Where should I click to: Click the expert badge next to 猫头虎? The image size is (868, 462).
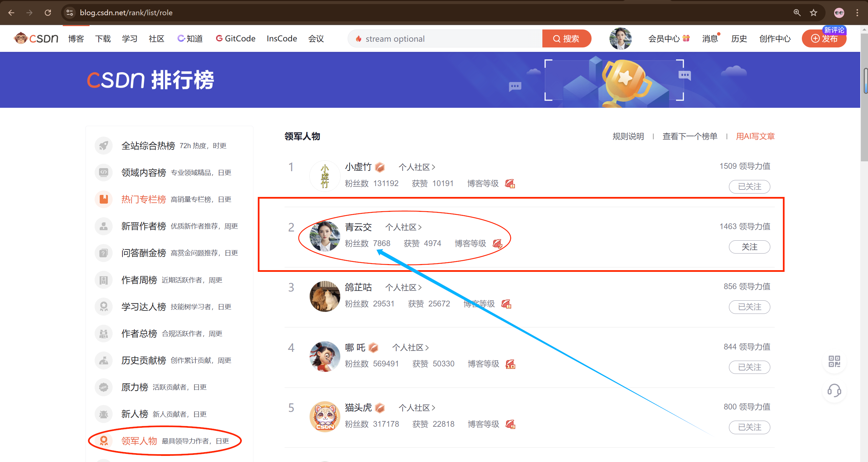click(x=380, y=407)
